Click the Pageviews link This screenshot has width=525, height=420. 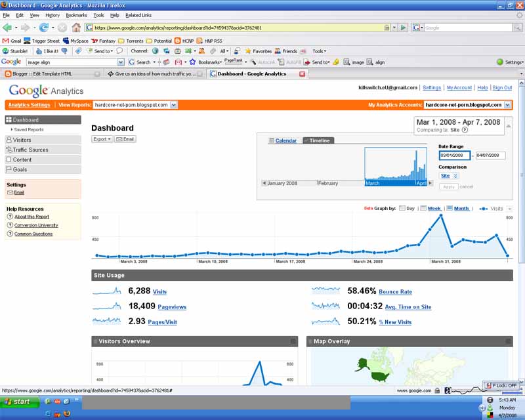tap(172, 306)
